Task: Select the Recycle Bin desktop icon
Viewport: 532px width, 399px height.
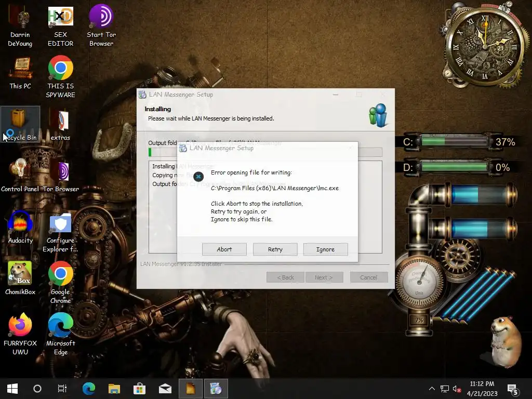Action: coord(20,124)
